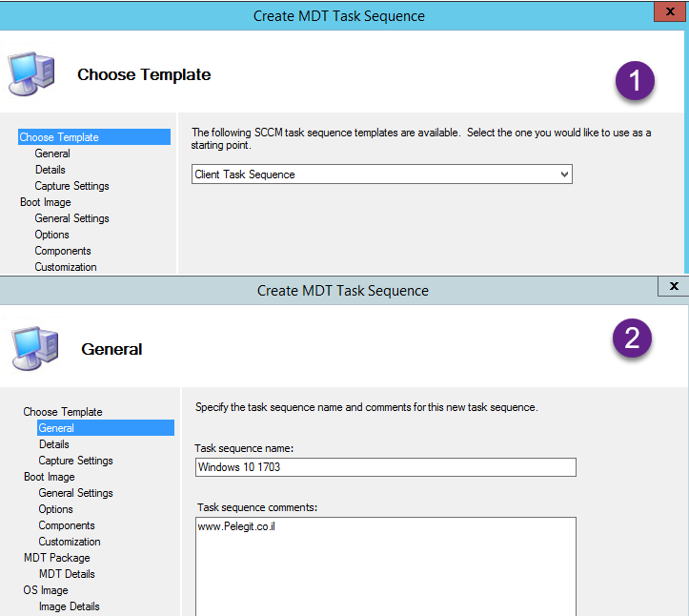The height and width of the screenshot is (616, 689).
Task: Select Choose Template in bottom wizard sidebar
Action: point(63,412)
